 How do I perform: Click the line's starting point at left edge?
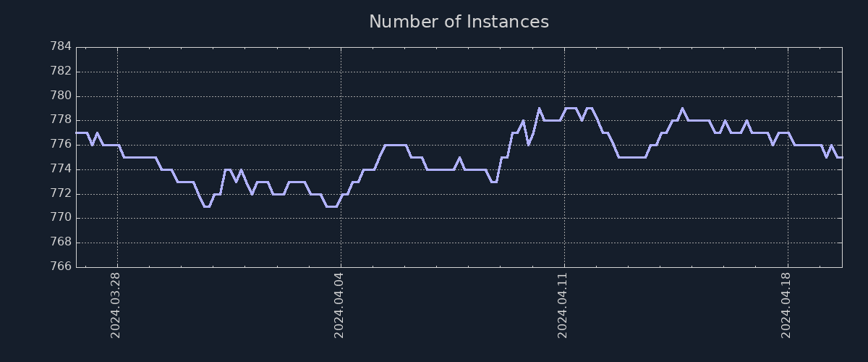[x=77, y=132]
